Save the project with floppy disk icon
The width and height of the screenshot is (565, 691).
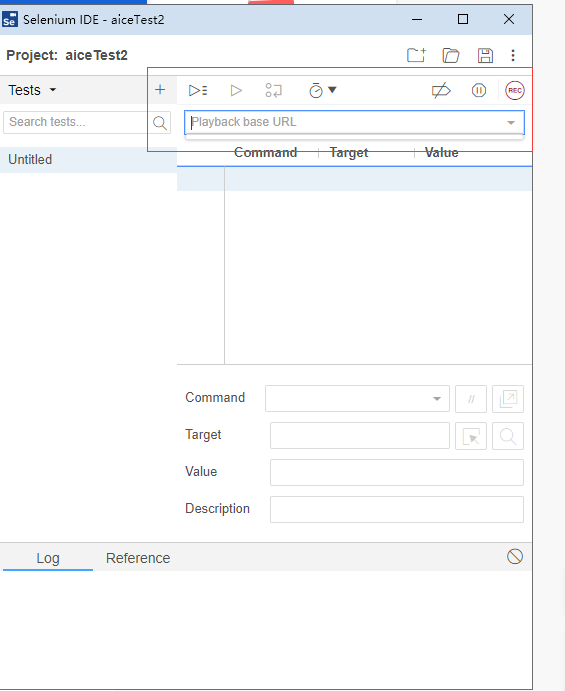tap(485, 56)
